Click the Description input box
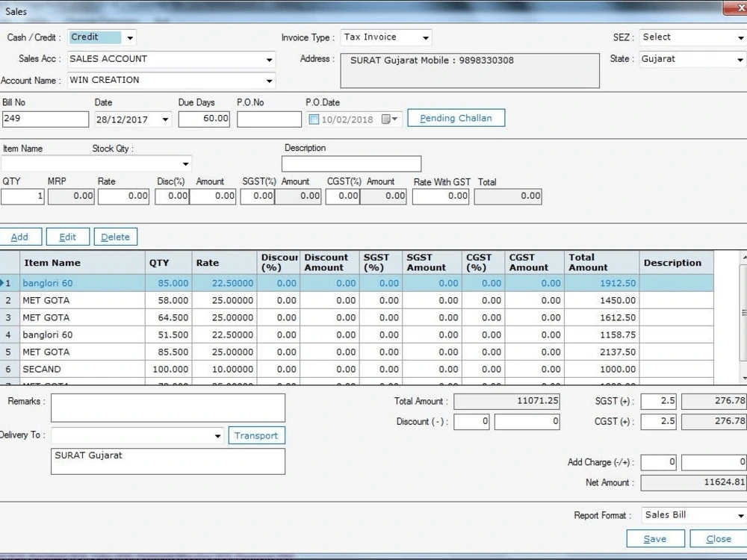747x560 pixels. pyautogui.click(x=351, y=164)
